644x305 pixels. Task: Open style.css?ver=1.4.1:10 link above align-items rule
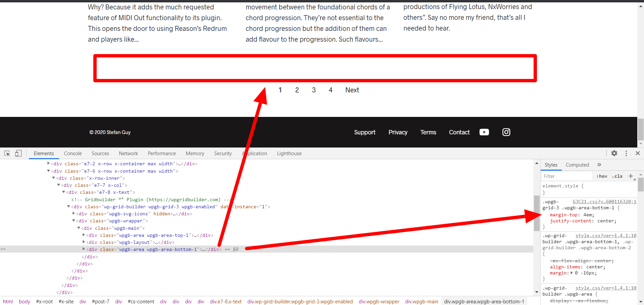(606, 235)
